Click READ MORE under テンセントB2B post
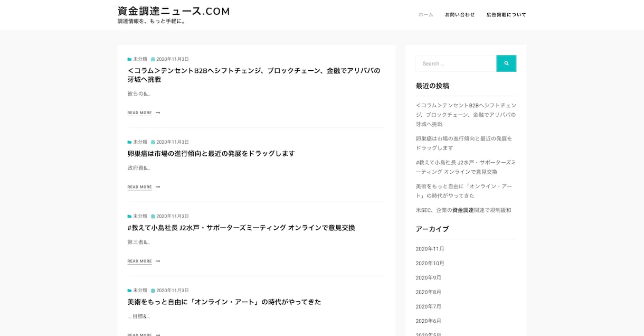 click(139, 113)
